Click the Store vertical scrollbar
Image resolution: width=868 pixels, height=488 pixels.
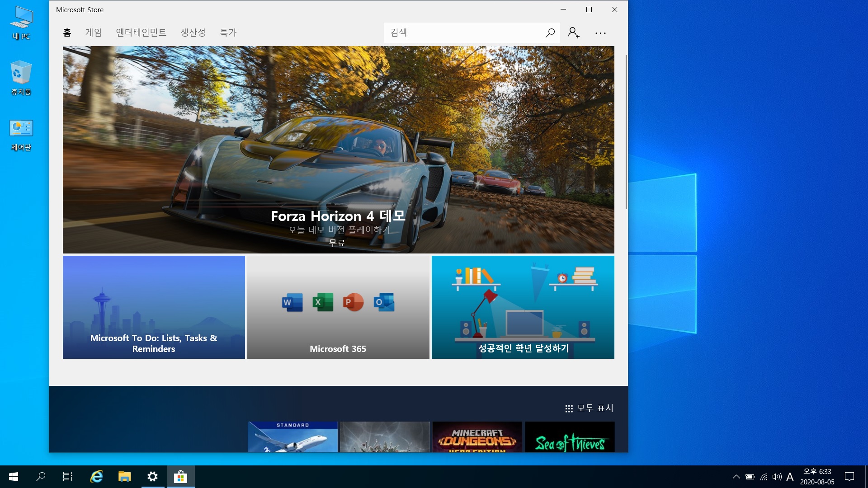click(626, 132)
